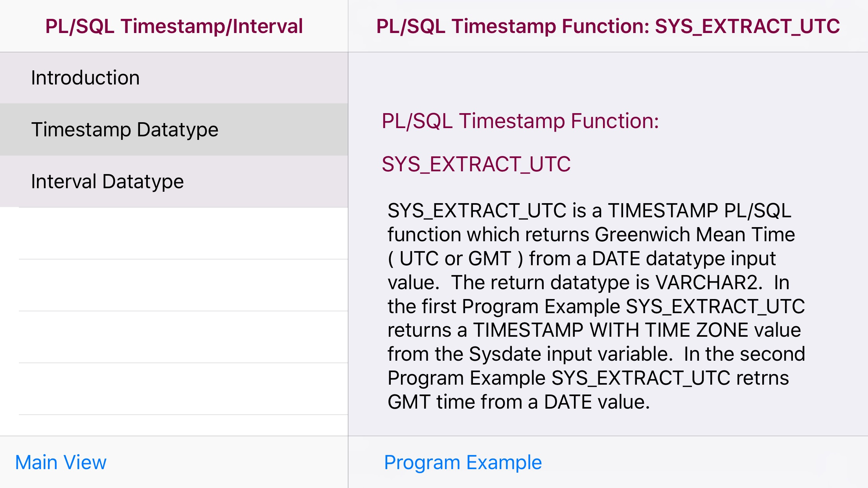Image resolution: width=868 pixels, height=488 pixels.
Task: Click the third empty sidebar row
Action: pyautogui.click(x=183, y=337)
